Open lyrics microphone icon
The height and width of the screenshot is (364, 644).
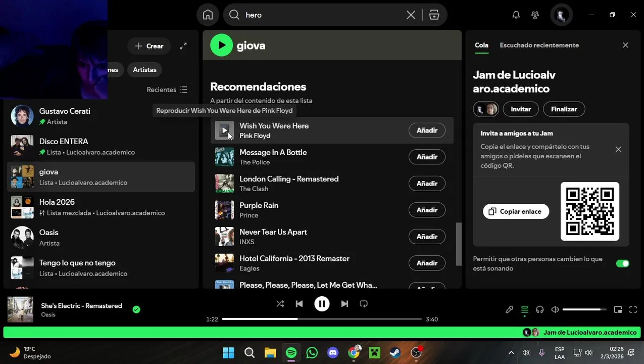[509, 309]
